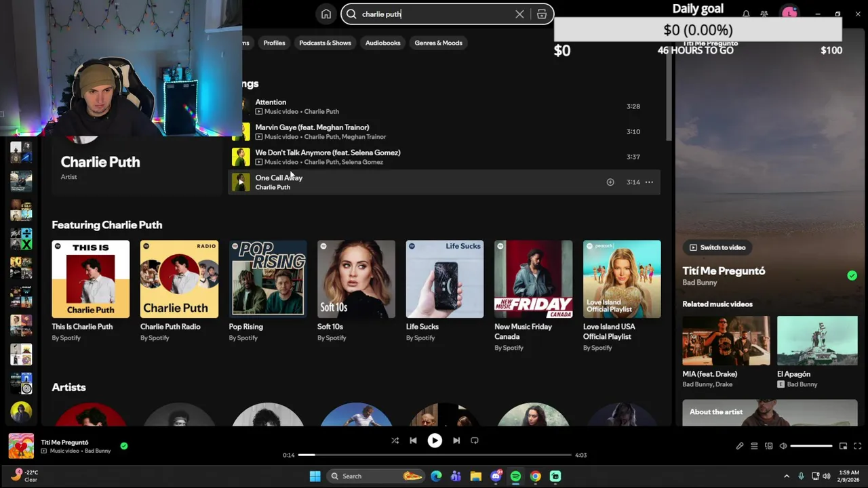
Task: Open 'Tití Me Preguntó' title in right panel
Action: 724,270
